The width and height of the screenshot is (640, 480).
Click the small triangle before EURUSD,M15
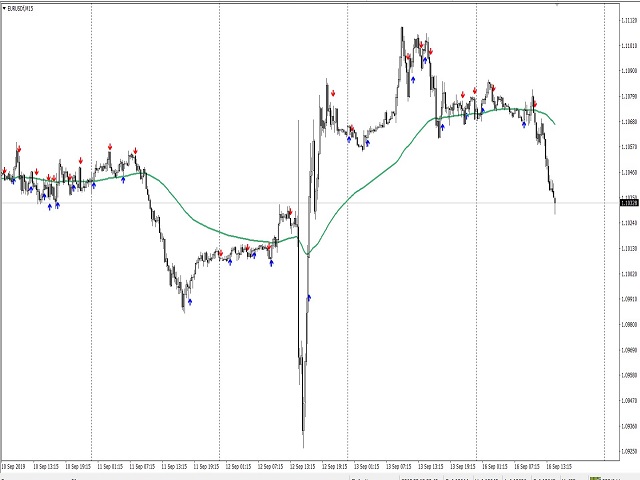[4, 8]
